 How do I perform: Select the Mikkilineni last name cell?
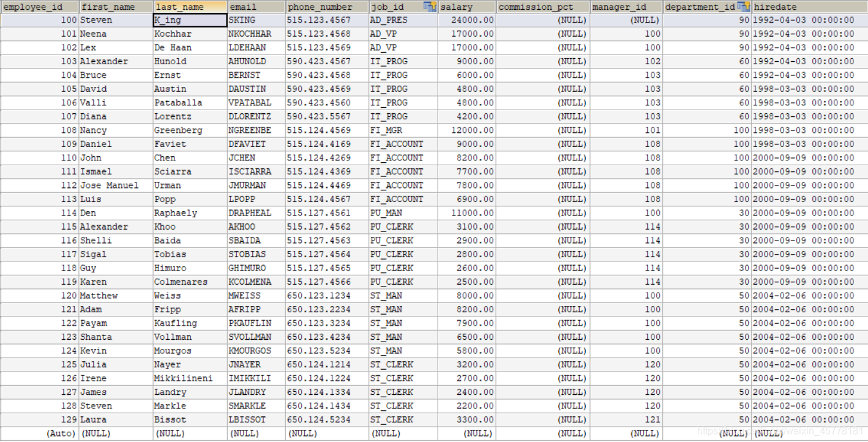pos(190,378)
